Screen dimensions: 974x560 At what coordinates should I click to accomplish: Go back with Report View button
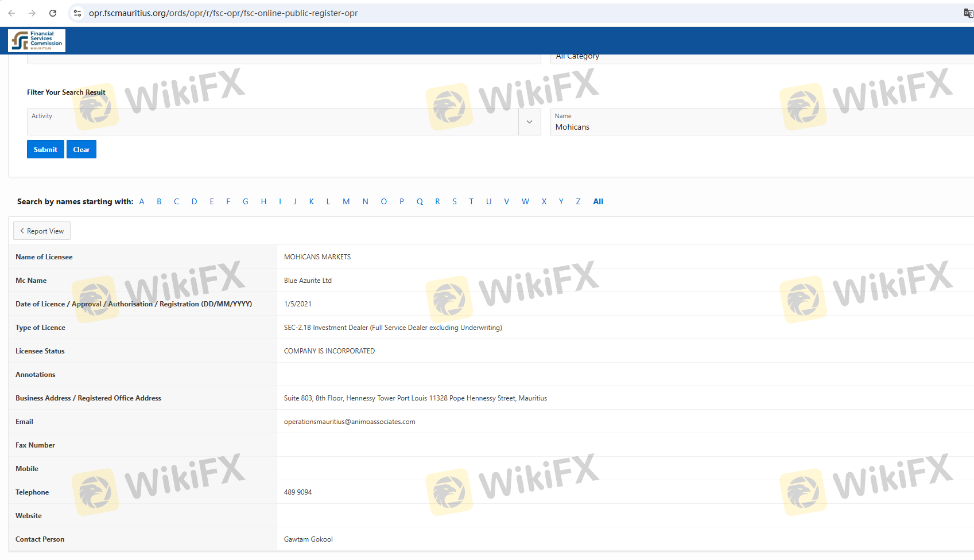coord(42,231)
